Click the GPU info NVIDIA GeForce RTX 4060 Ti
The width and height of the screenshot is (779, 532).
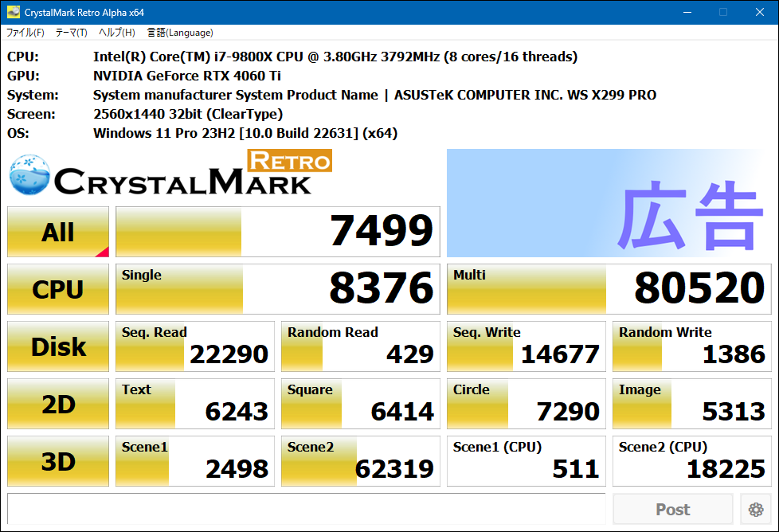click(x=187, y=76)
